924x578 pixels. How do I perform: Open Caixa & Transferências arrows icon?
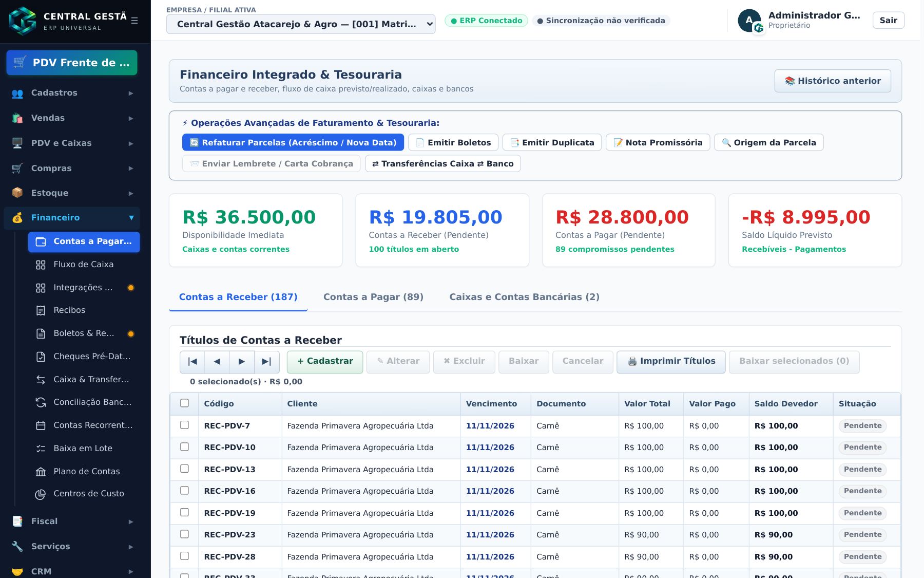click(41, 380)
